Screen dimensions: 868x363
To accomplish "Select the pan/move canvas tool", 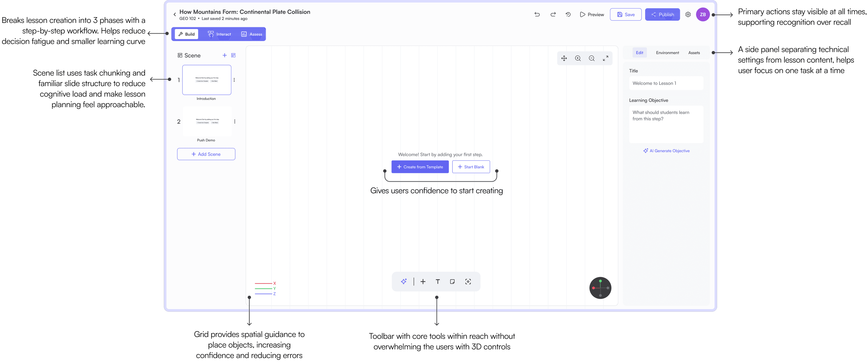I will [x=564, y=58].
